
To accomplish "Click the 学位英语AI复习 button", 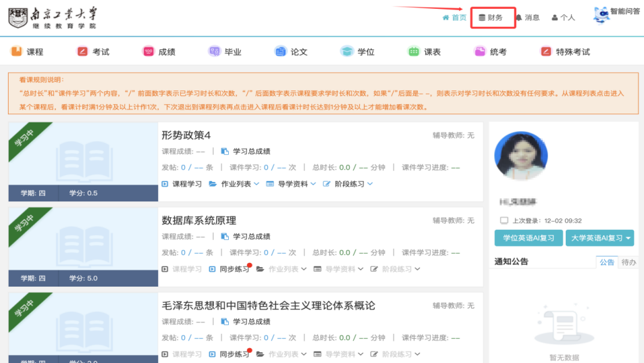I will pos(528,238).
